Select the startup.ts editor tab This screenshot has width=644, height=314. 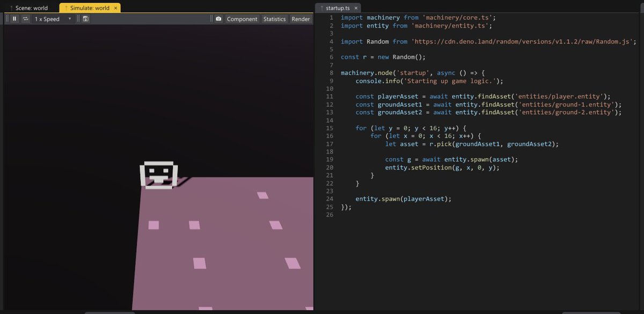click(x=338, y=8)
